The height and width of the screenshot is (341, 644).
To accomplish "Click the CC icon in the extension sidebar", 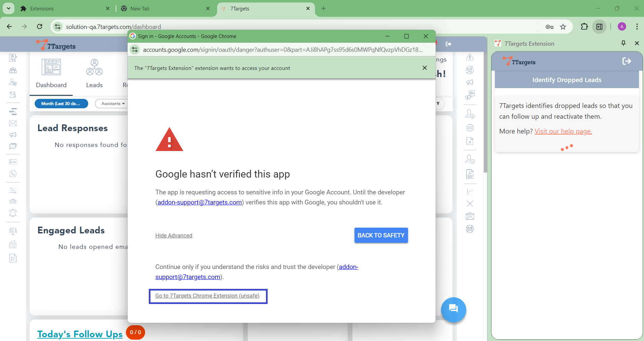I will coord(470,128).
